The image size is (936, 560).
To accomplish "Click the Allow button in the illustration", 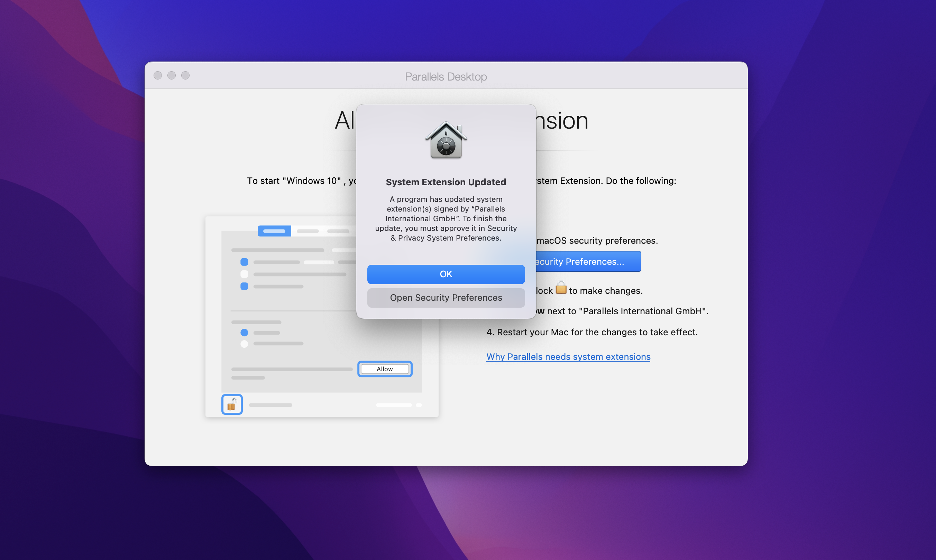I will click(385, 369).
